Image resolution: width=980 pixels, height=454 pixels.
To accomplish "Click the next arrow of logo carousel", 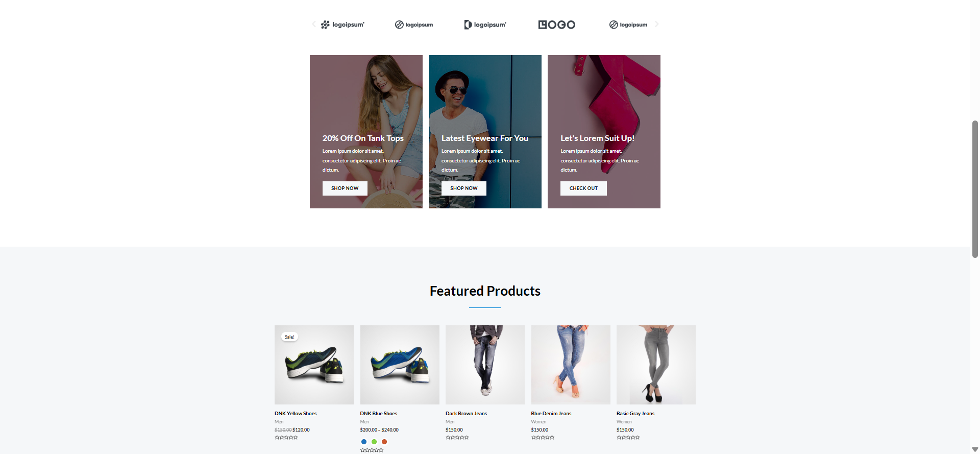I will [x=656, y=24].
